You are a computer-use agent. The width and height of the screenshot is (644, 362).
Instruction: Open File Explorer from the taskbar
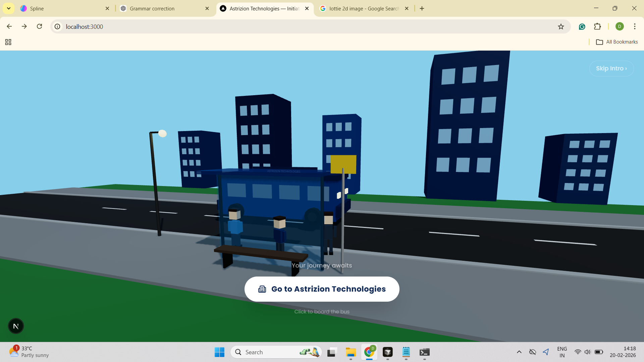pyautogui.click(x=351, y=352)
